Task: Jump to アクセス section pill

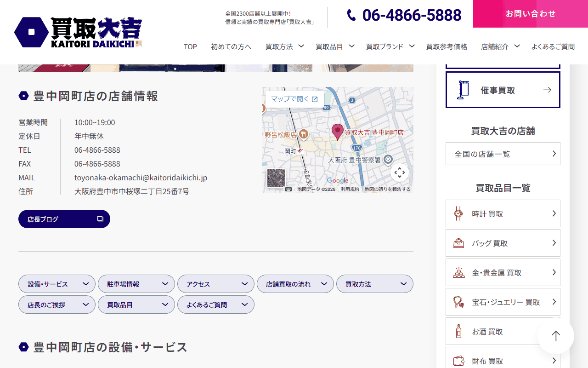Action: tap(216, 284)
